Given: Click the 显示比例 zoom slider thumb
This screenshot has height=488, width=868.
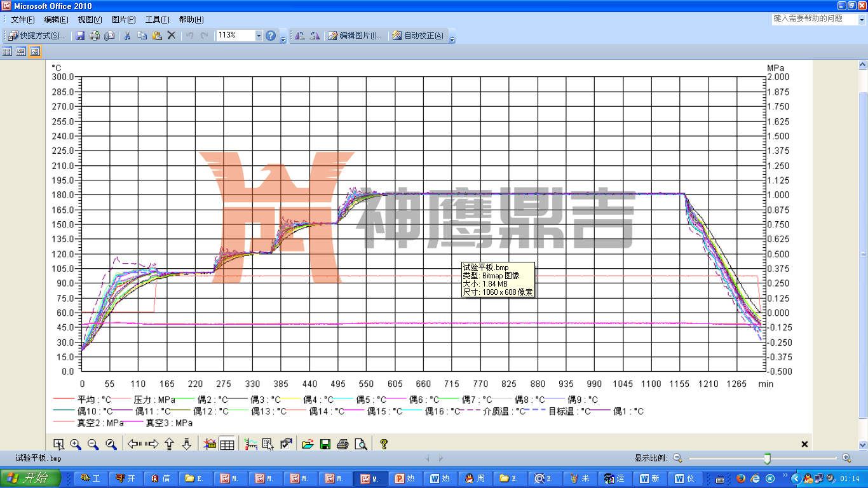Looking at the screenshot, I should (768, 458).
